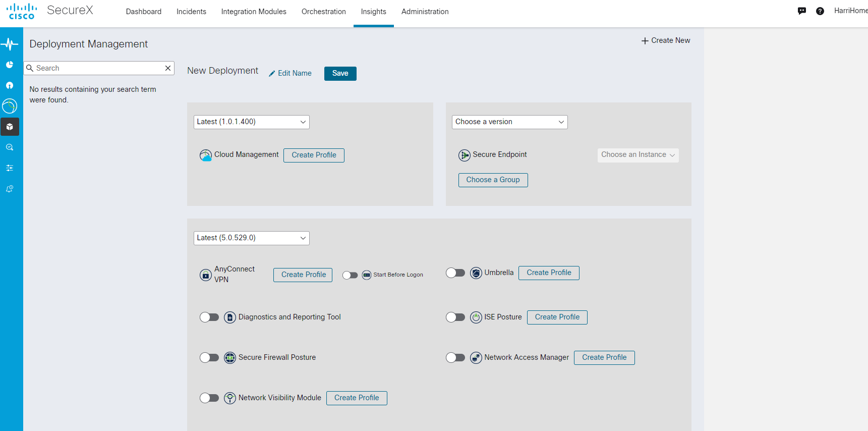868x431 pixels.
Task: Enable the Secure Firewall Posture toggle
Action: (x=209, y=358)
